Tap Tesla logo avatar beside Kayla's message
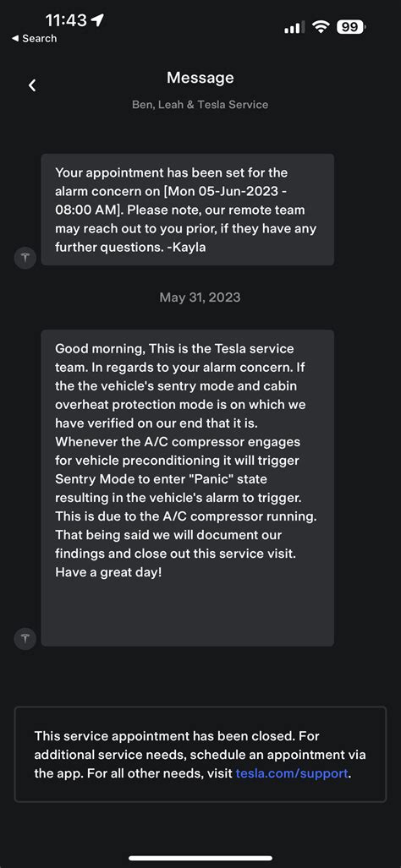This screenshot has height=868, width=401. 25,258
